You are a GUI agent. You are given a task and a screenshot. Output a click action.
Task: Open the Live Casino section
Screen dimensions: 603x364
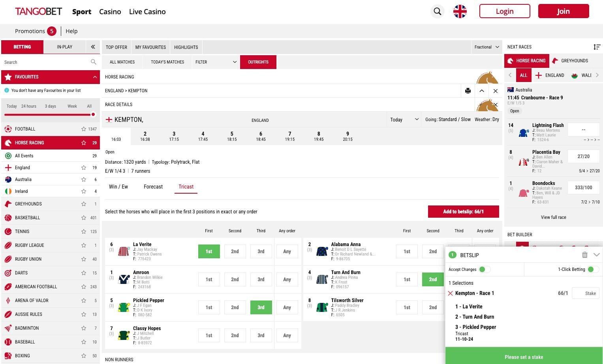point(147,12)
